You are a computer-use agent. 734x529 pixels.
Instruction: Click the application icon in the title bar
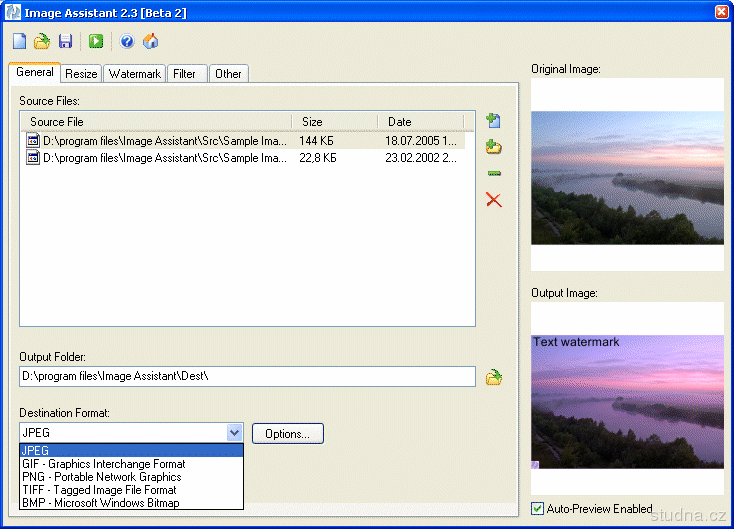pyautogui.click(x=13, y=12)
